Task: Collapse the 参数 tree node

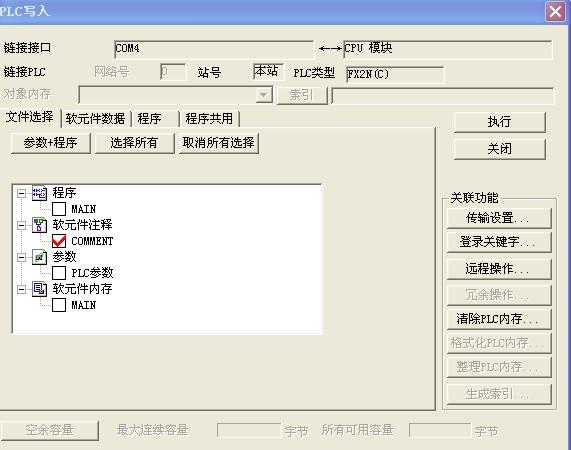Action: click(x=21, y=257)
